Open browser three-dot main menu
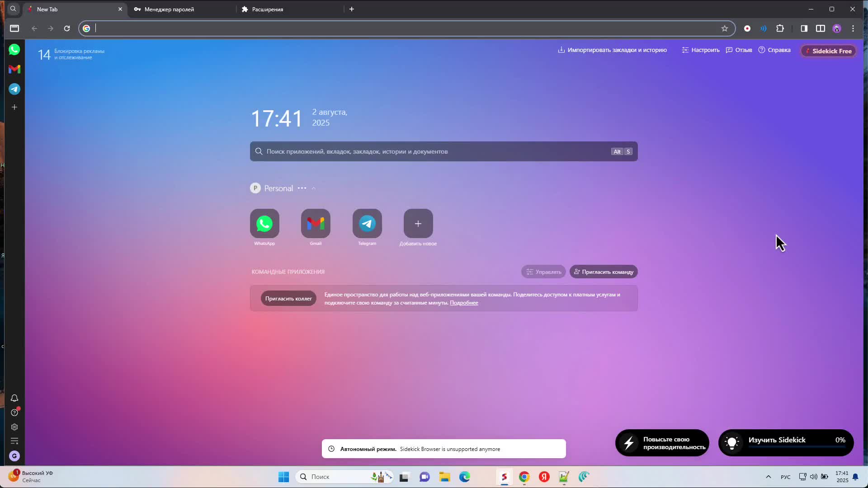This screenshot has width=868, height=488. point(853,28)
